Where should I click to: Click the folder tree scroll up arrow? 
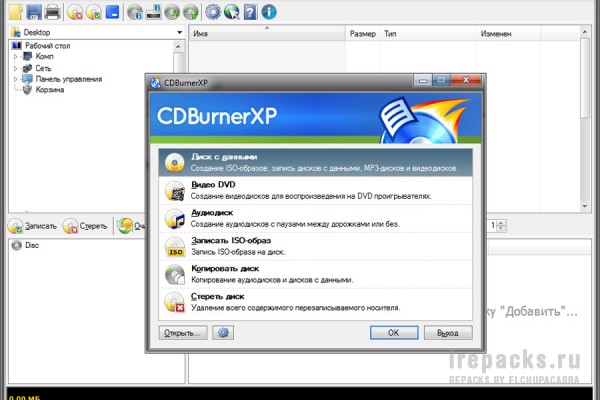click(x=178, y=46)
